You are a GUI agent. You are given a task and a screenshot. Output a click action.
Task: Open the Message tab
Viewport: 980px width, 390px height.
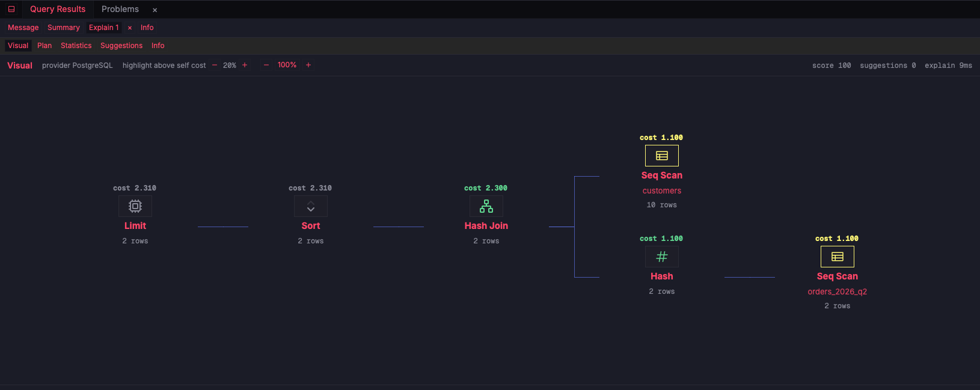[x=23, y=28]
